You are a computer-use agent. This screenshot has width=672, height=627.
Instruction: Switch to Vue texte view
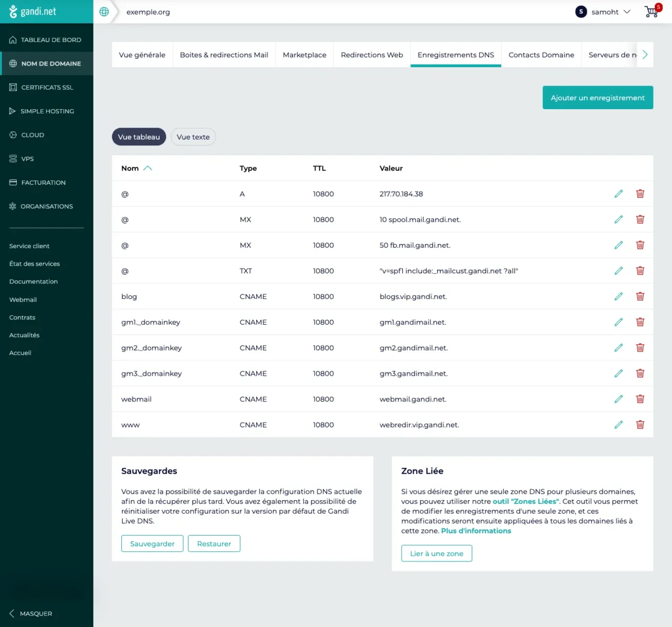(x=193, y=137)
